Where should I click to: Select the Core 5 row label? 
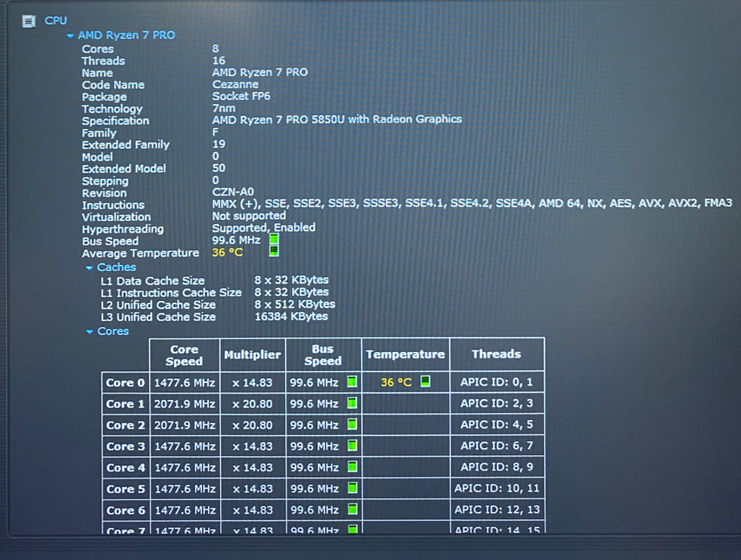pyautogui.click(x=125, y=489)
